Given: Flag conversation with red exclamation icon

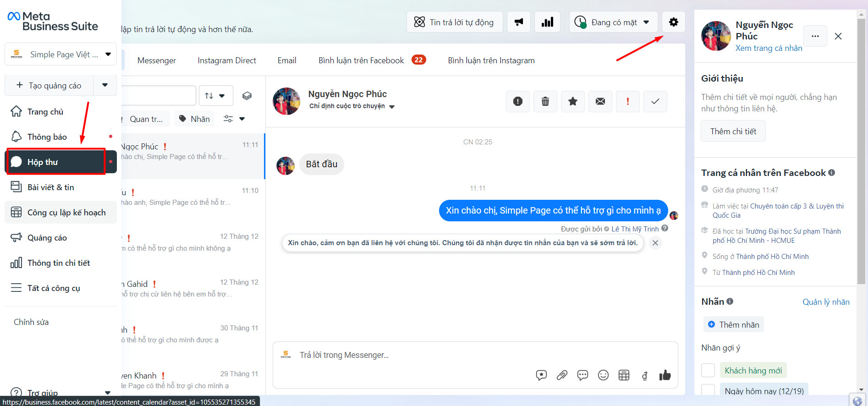Looking at the screenshot, I should point(628,101).
